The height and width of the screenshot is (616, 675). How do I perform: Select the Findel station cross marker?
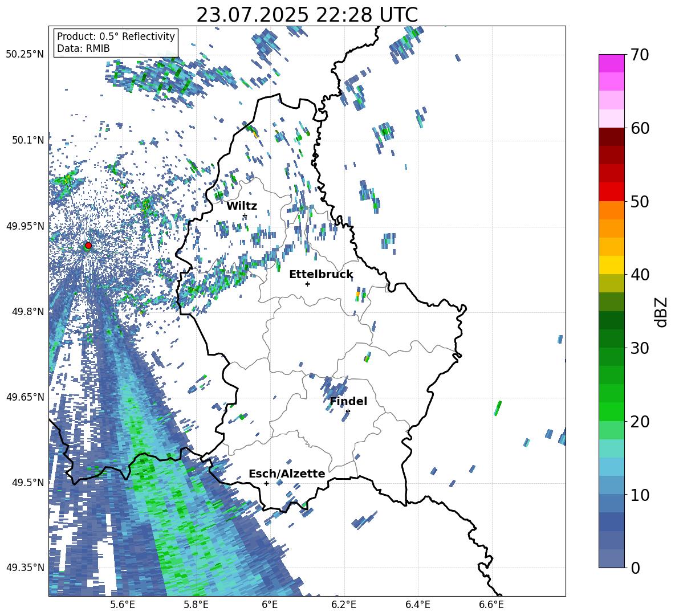(348, 411)
